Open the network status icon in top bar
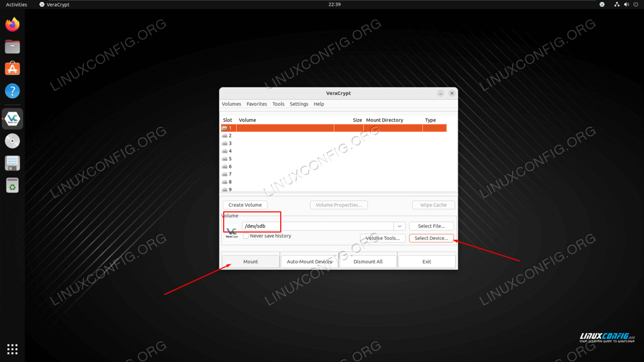Viewport: 644px width, 362px height. click(x=616, y=4)
